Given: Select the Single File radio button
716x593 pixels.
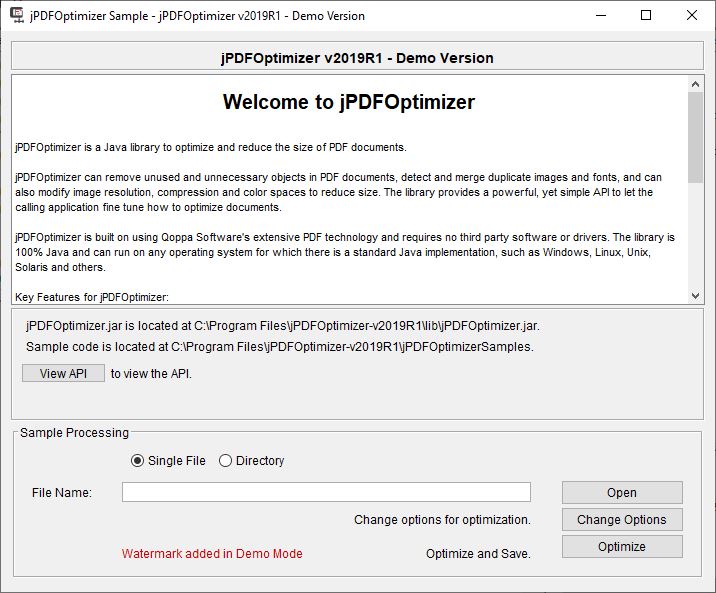Looking at the screenshot, I should point(137,461).
